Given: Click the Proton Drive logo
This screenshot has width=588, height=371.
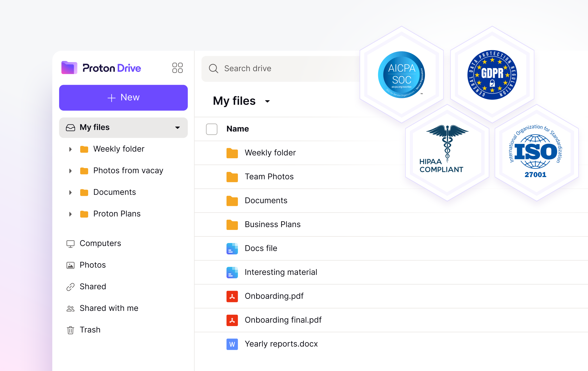Looking at the screenshot, I should point(101,68).
